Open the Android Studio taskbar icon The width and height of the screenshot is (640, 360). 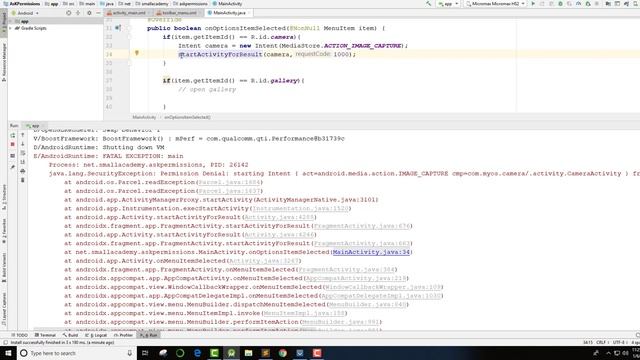231,353
